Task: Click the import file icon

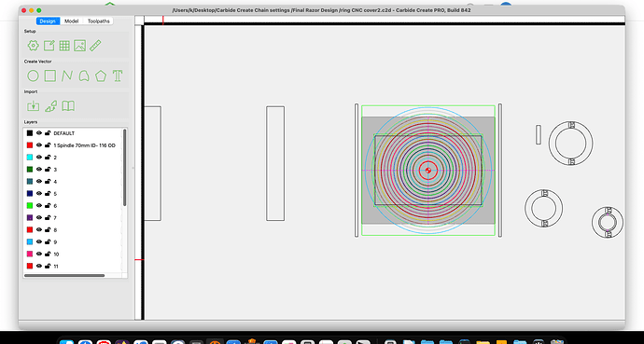Action: point(33,106)
